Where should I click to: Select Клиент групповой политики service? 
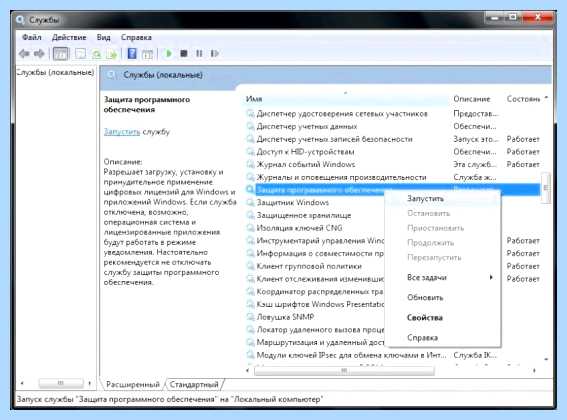pos(309,266)
